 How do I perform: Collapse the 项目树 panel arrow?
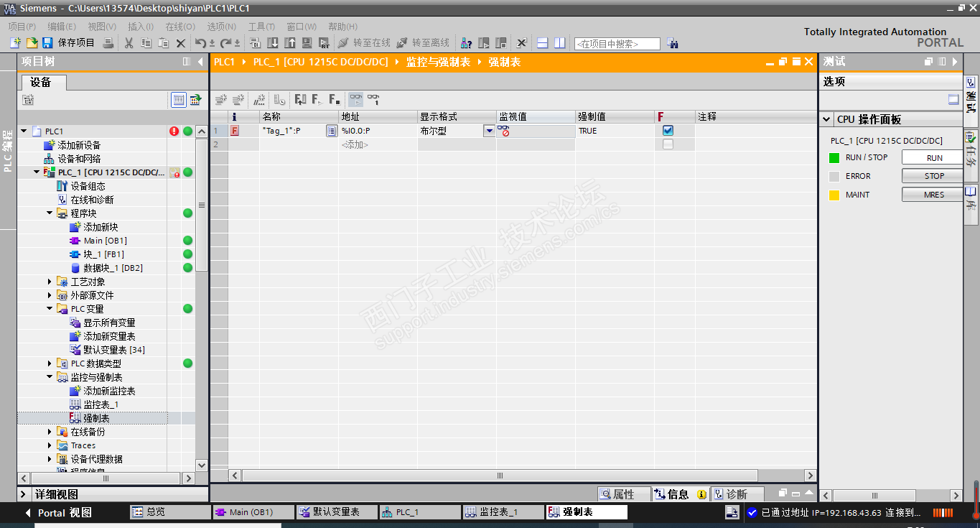[x=200, y=62]
